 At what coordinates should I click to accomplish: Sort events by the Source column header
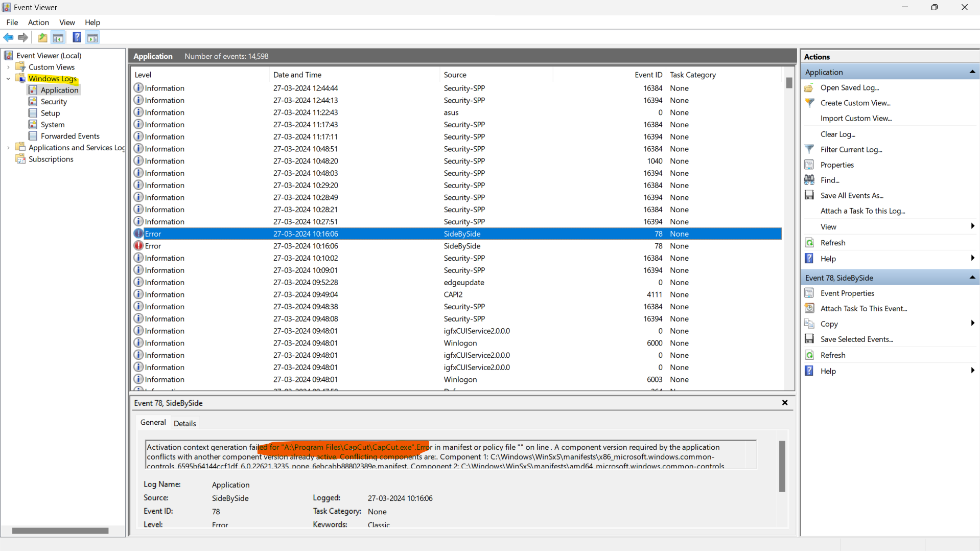click(497, 75)
